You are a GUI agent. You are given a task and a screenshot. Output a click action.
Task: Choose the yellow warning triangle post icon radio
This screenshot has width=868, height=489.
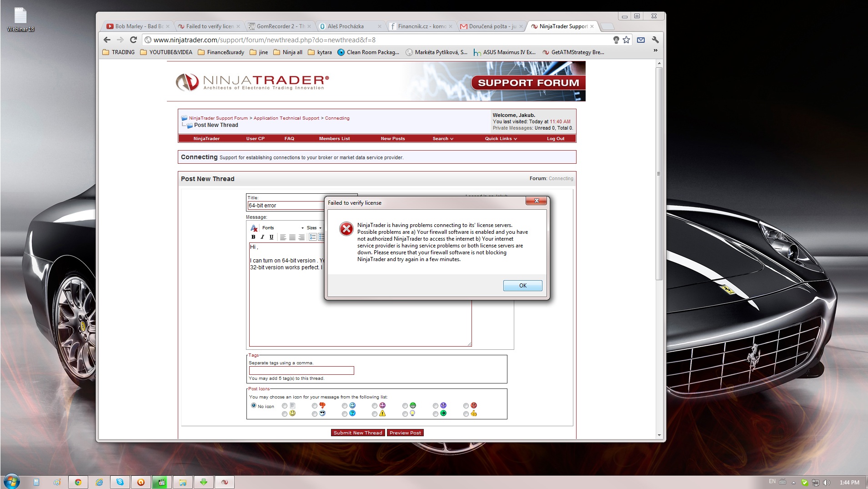pos(375,414)
